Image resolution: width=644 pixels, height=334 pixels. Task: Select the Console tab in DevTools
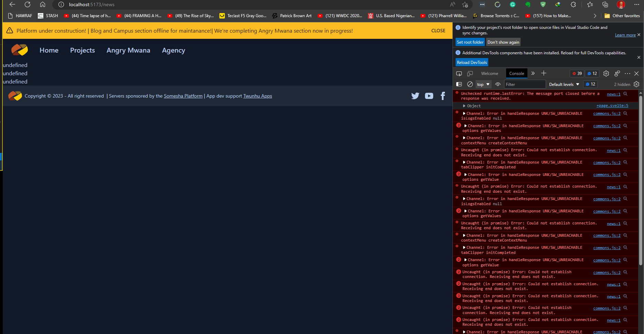[x=517, y=74]
